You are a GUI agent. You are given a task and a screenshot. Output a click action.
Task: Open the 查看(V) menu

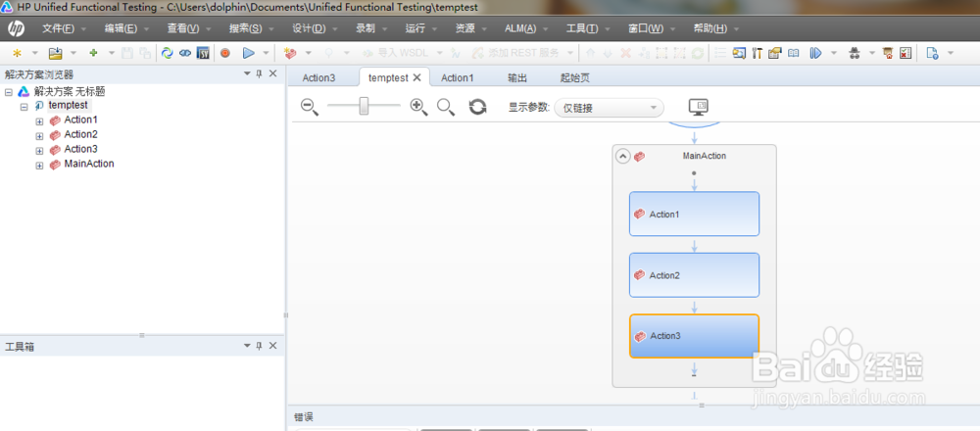pos(182,28)
